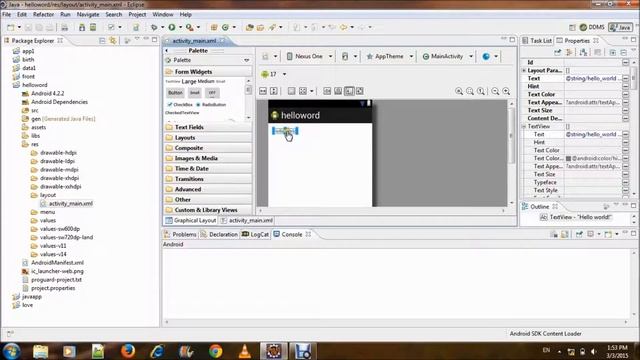
Task: Open the File menu
Action: coord(7,14)
